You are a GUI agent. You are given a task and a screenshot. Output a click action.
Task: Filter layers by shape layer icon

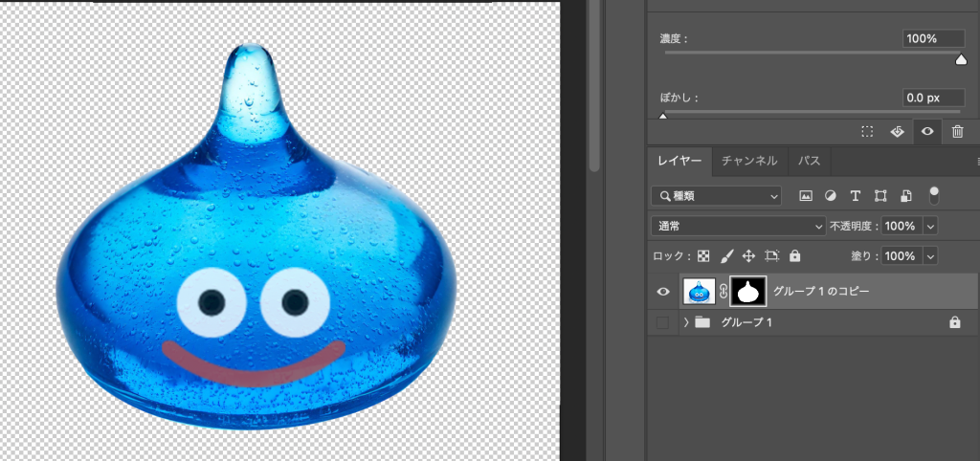(x=880, y=196)
